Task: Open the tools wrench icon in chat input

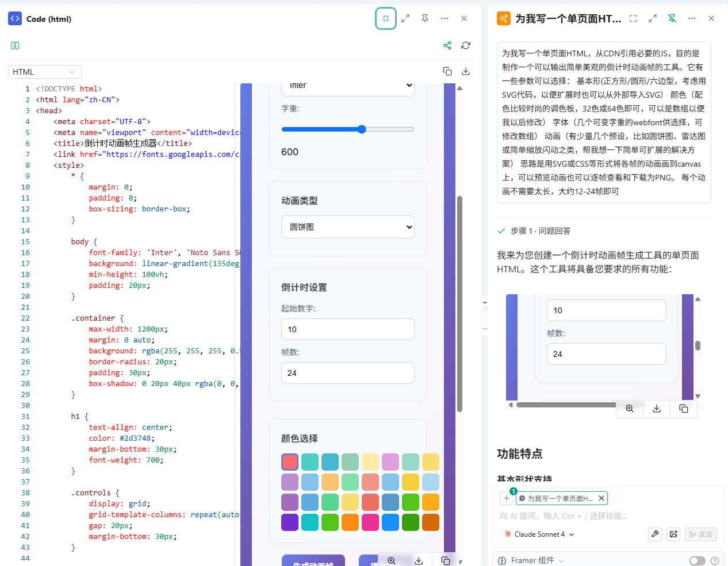Action: (655, 534)
